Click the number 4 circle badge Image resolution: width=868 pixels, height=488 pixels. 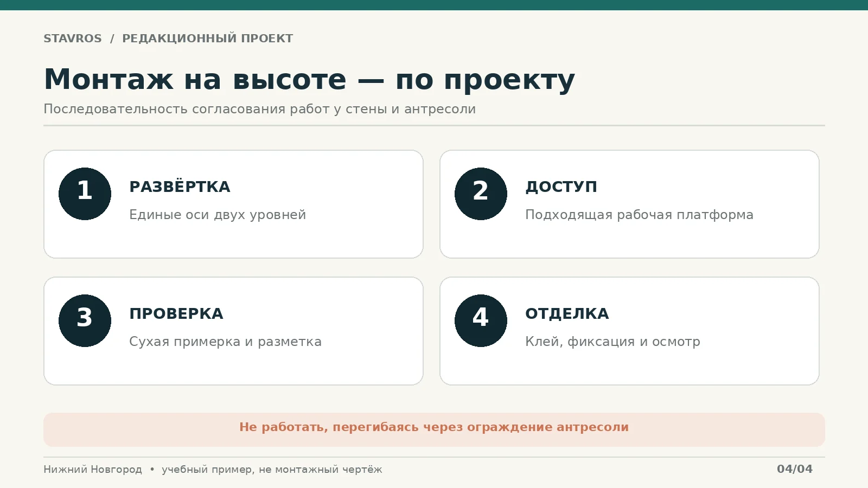[481, 320]
